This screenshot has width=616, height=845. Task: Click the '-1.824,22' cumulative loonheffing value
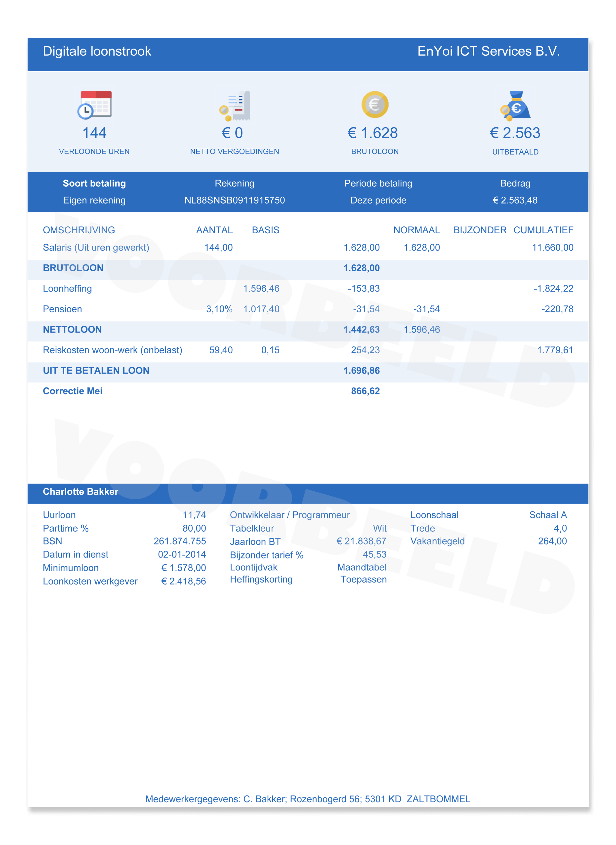click(553, 289)
